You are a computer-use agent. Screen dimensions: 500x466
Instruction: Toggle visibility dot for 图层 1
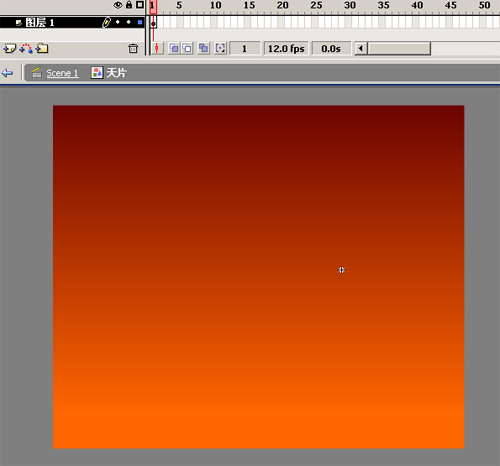(117, 22)
